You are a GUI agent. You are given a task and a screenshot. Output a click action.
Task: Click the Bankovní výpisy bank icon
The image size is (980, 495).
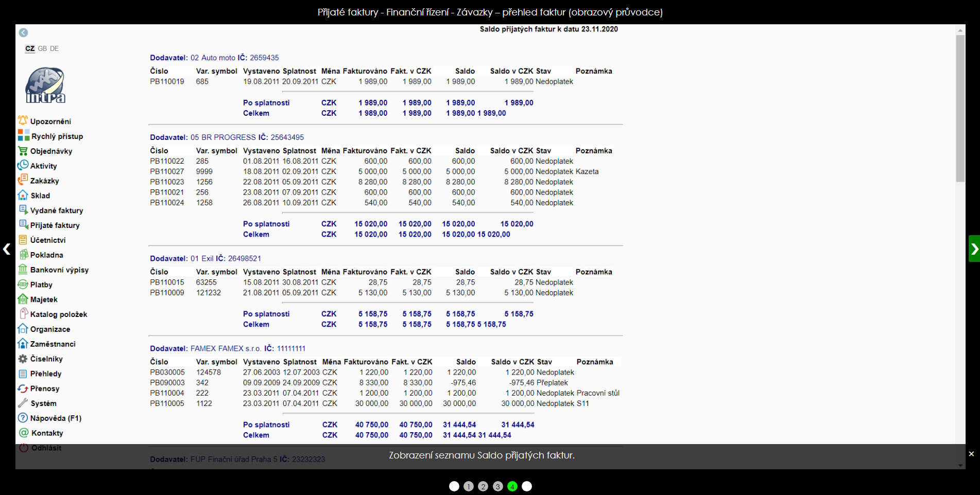pos(23,269)
